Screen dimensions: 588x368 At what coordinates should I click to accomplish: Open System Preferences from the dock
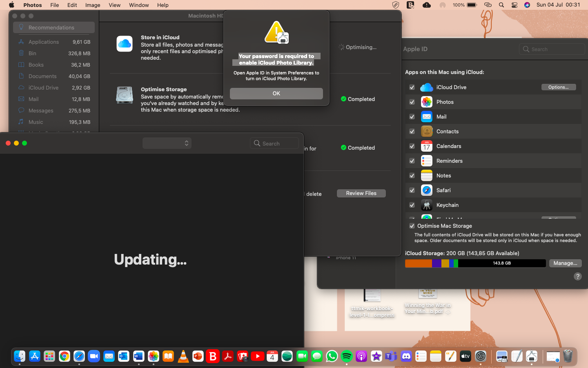[481, 357]
